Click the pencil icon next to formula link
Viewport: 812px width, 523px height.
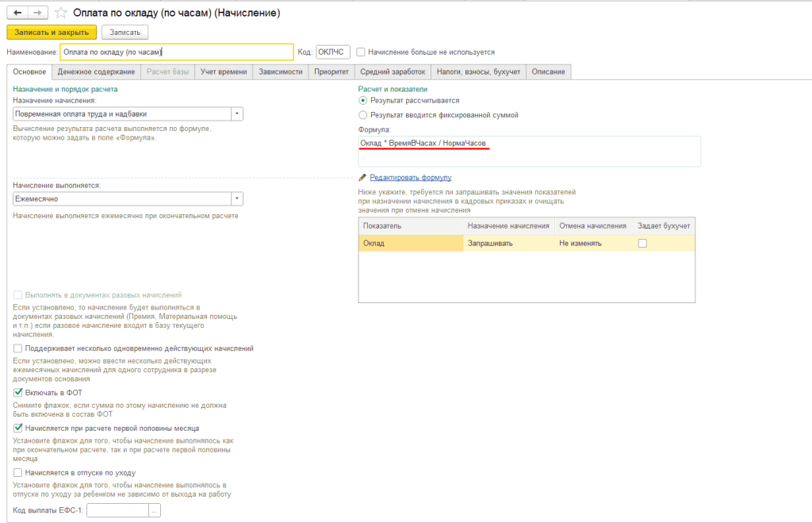[x=362, y=178]
